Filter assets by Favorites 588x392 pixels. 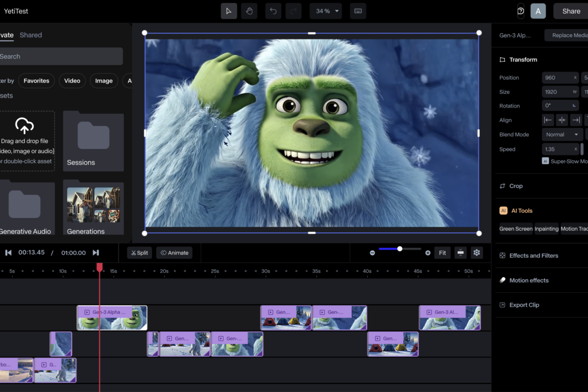37,80
